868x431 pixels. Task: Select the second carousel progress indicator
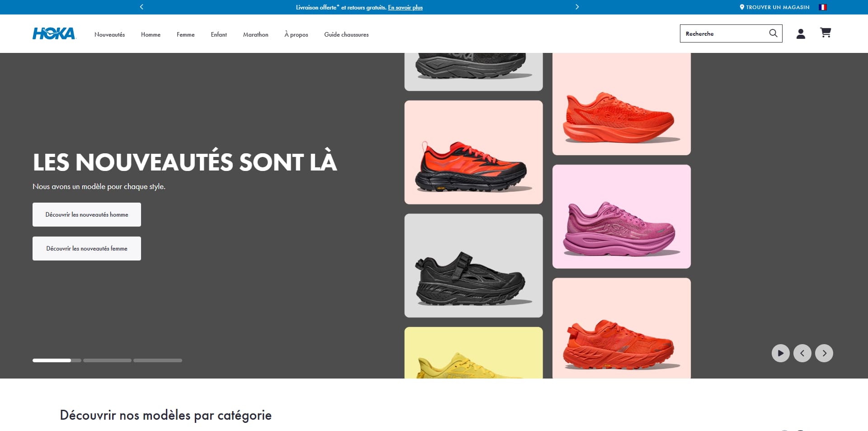(x=107, y=360)
